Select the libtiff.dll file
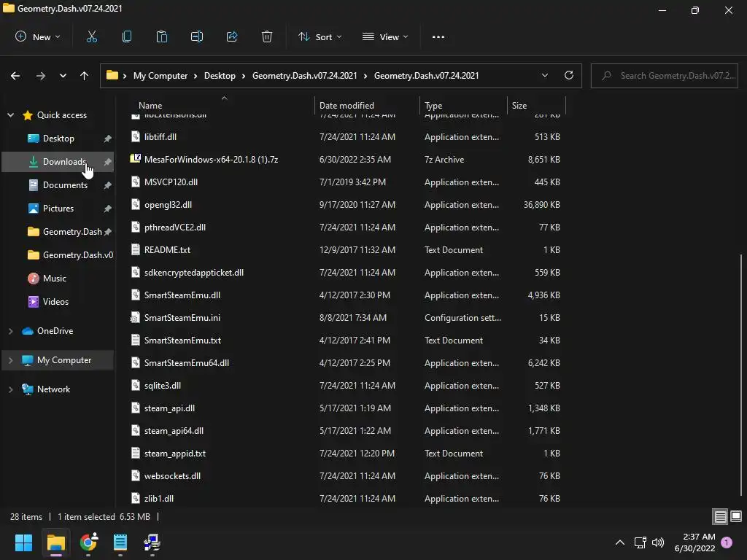This screenshot has width=747, height=560. click(x=347, y=136)
